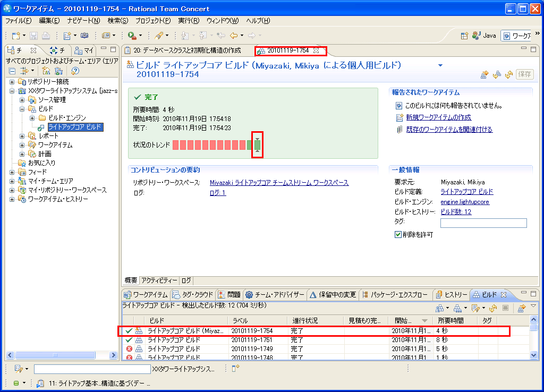Open the Miyazaki ライトアップコア チームストリーム ワークスペース link
544x392 pixels.
coord(279,183)
